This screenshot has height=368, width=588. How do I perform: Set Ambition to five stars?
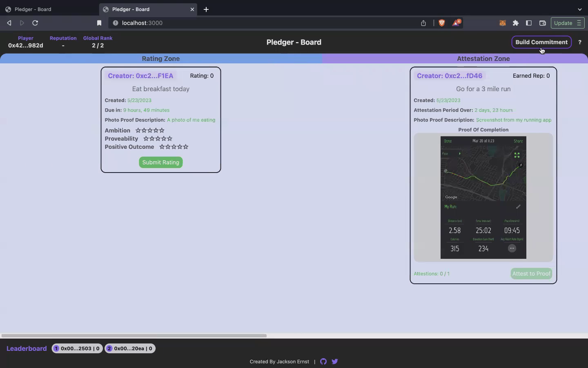162,130
